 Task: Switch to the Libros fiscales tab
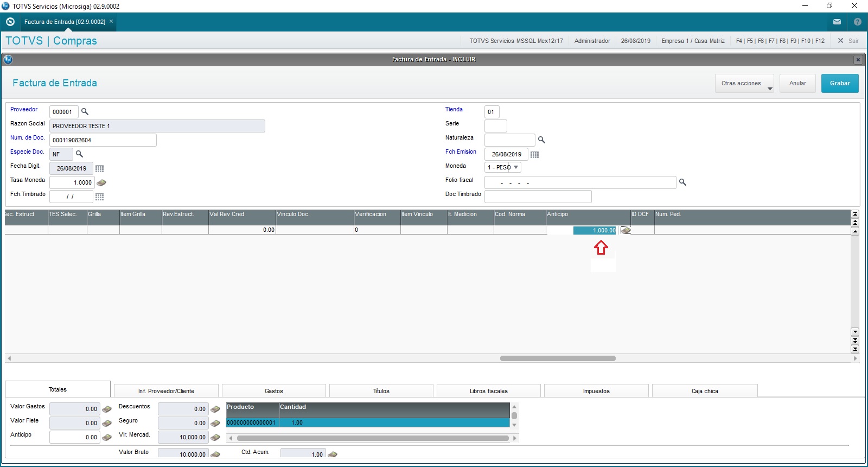pyautogui.click(x=489, y=391)
